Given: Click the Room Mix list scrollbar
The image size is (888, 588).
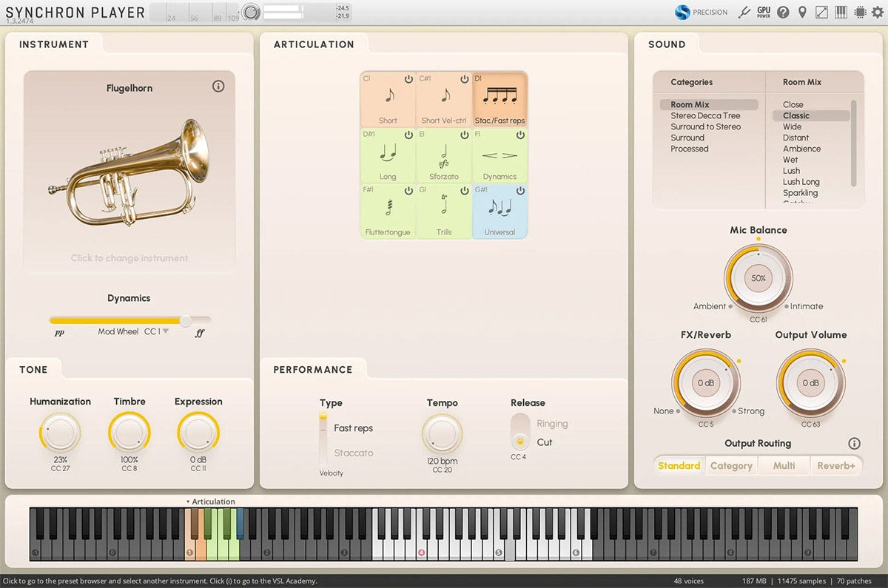Looking at the screenshot, I should (x=853, y=142).
